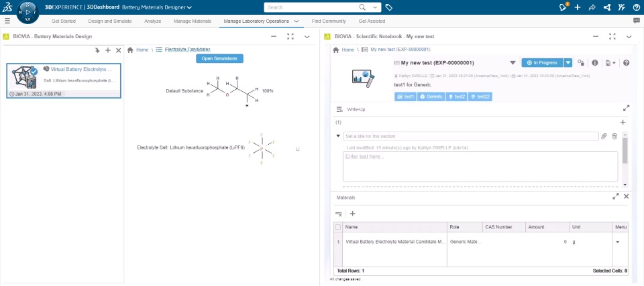
Task: Click the pin arrow icon in left panel toolbar
Action: pyautogui.click(x=97, y=50)
